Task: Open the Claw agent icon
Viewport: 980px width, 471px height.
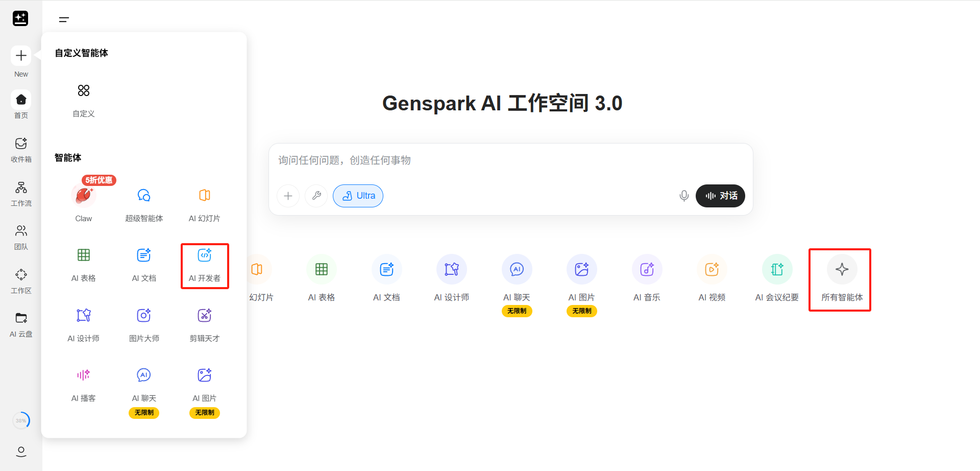Action: 84,196
